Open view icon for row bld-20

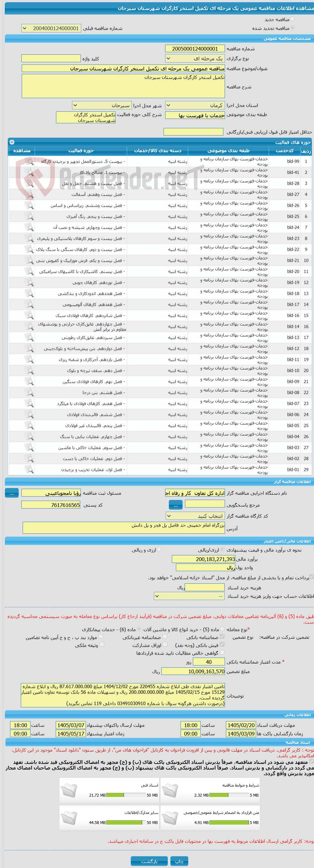click(x=29, y=272)
